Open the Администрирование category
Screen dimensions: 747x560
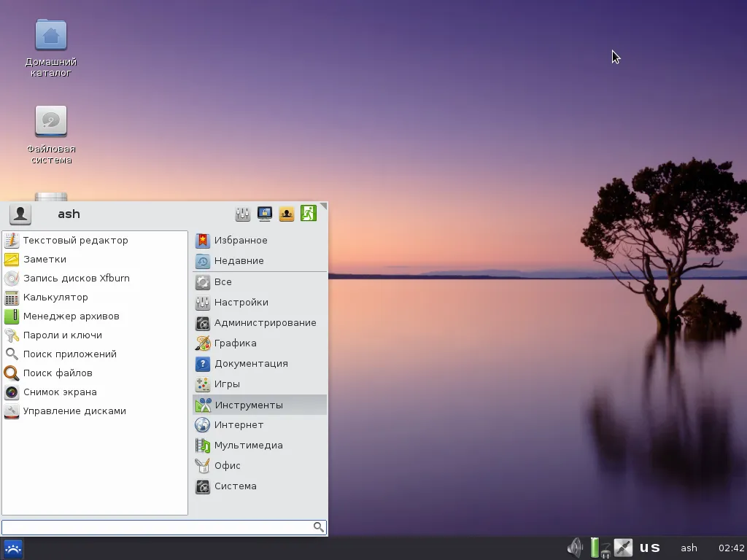(260, 323)
